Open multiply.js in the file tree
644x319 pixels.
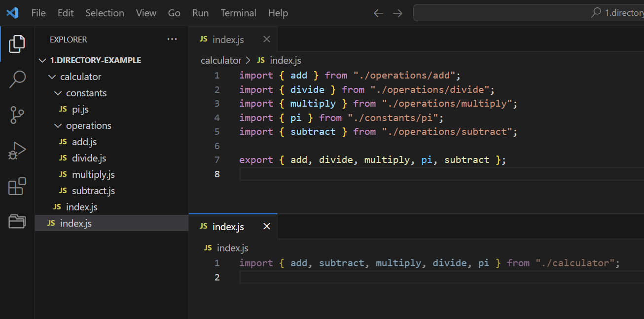point(93,174)
